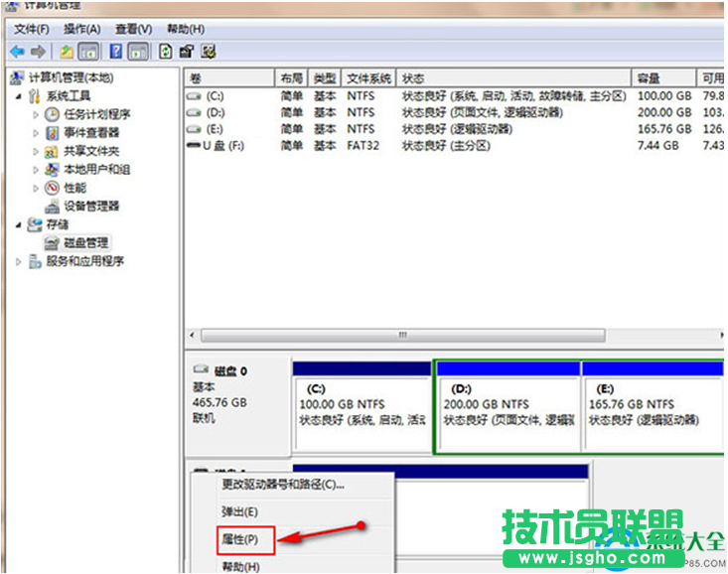Select 磁盘管理 (Disk Management) in the tree
The width and height of the screenshot is (728, 574).
(87, 242)
